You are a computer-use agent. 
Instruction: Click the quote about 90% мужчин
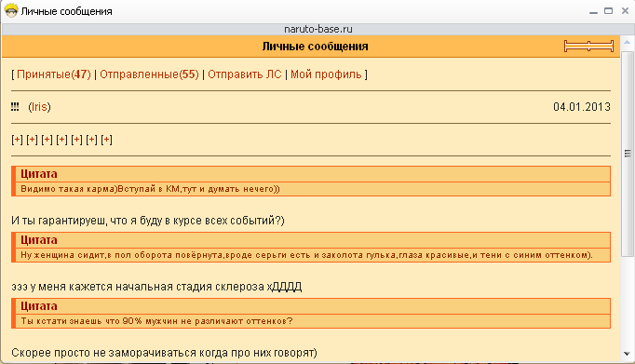pos(156,321)
